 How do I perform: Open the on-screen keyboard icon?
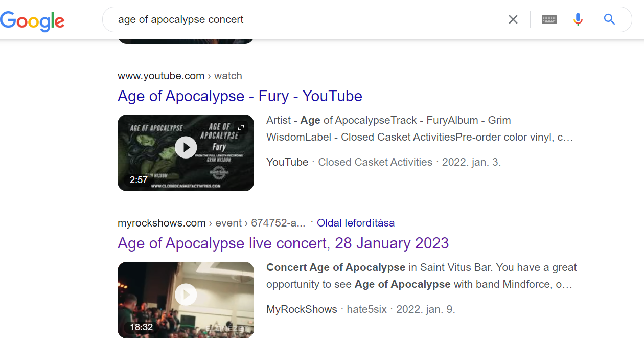(549, 19)
